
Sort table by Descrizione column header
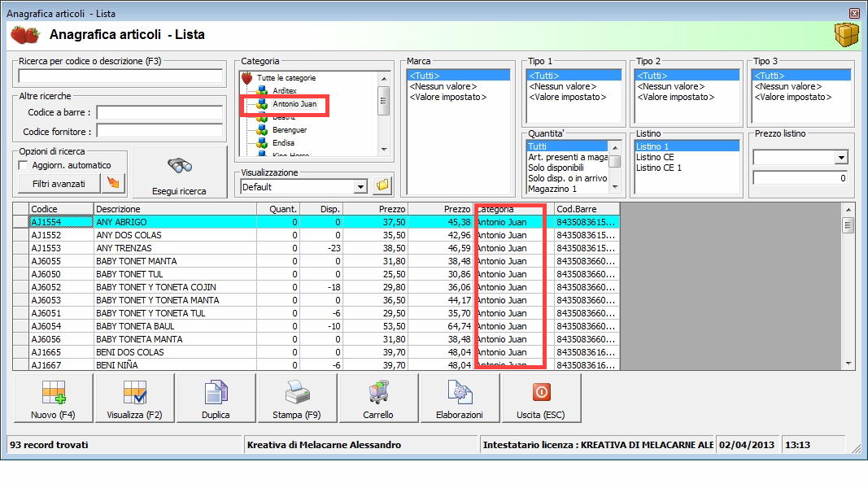point(175,209)
